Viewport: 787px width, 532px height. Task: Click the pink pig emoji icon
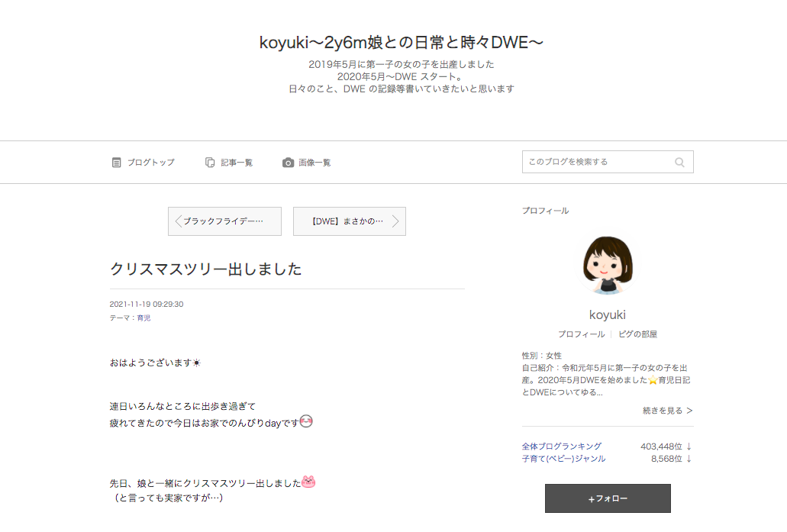tap(308, 482)
